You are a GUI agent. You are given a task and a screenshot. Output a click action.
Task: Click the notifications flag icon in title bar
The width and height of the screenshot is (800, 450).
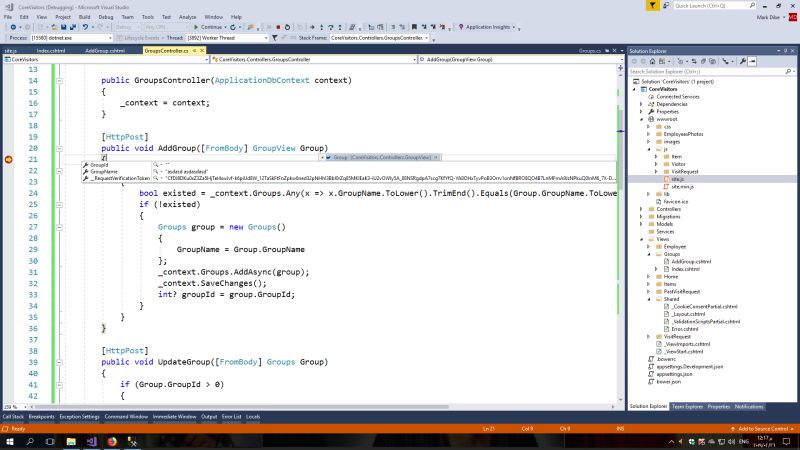coord(652,6)
